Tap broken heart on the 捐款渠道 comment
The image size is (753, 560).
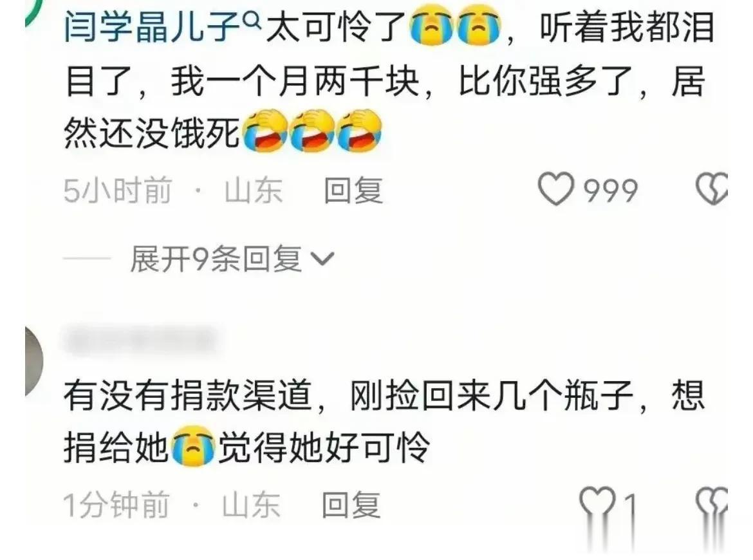(712, 505)
